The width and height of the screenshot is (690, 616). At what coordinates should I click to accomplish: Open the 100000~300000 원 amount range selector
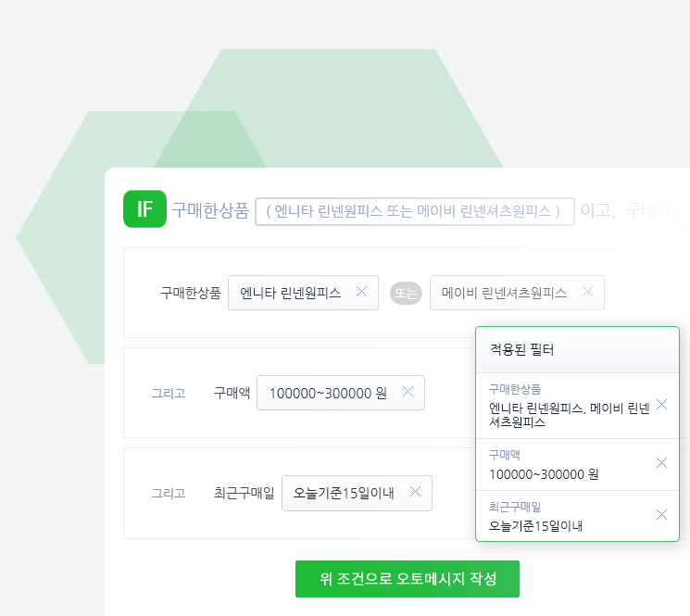point(328,393)
